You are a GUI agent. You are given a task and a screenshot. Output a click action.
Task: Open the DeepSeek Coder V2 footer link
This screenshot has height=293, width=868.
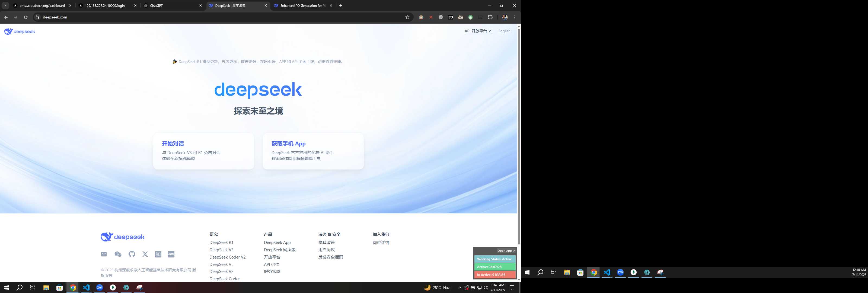[x=228, y=257]
